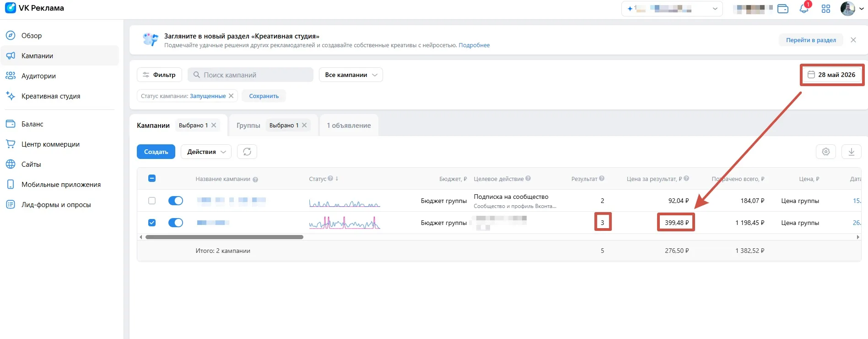Click the sort arrow in Статус column
The image size is (868, 339).
[337, 179]
